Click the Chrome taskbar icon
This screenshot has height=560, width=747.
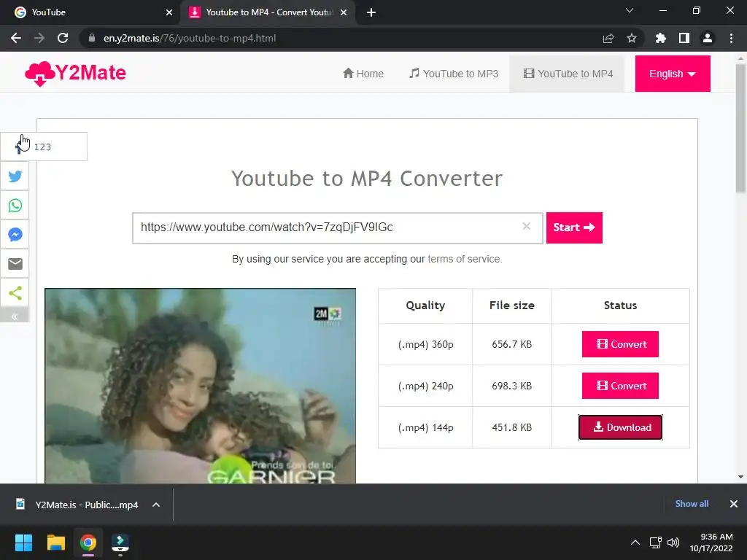pyautogui.click(x=88, y=542)
